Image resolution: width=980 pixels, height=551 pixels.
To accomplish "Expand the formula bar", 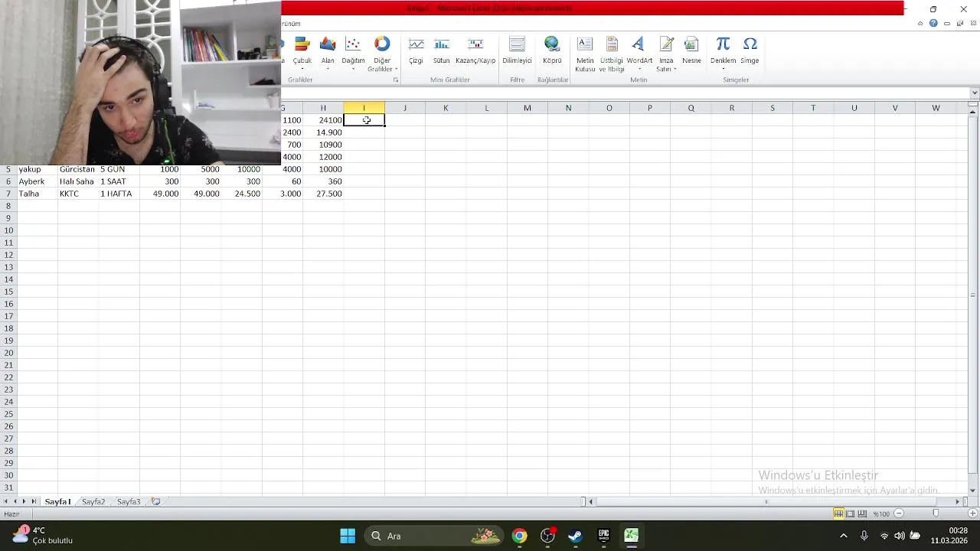I will click(x=974, y=93).
